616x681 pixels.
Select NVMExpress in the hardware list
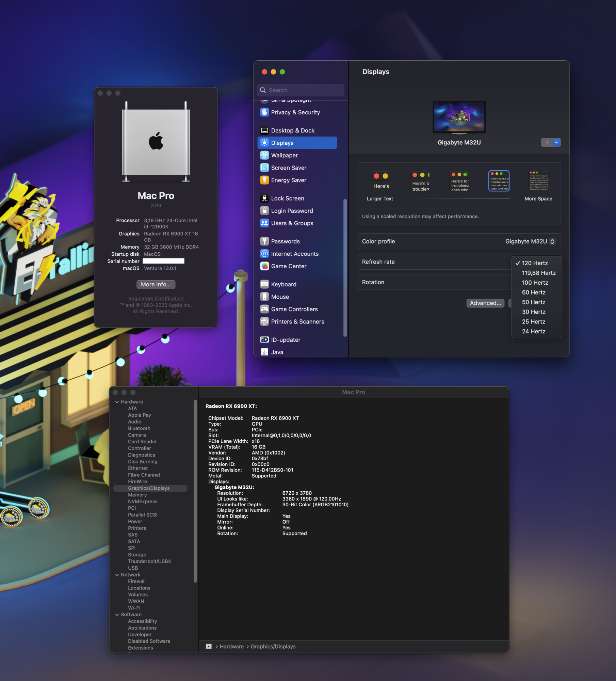(143, 502)
